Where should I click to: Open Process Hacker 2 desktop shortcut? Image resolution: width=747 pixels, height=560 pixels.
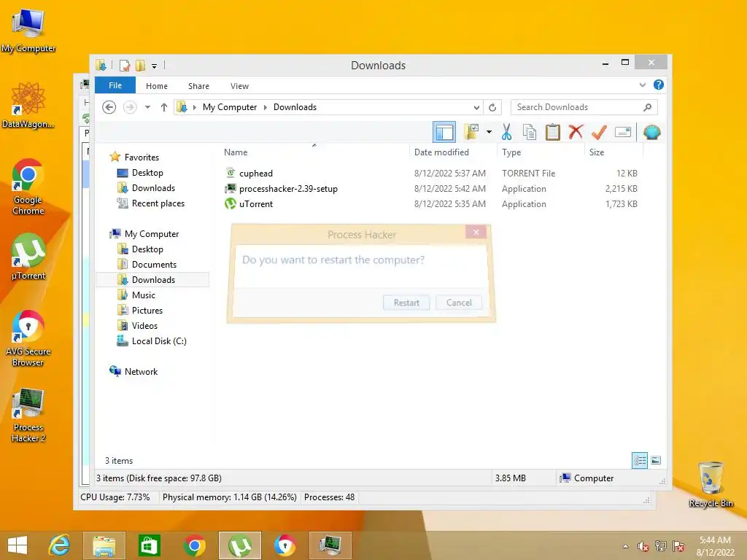tap(28, 415)
